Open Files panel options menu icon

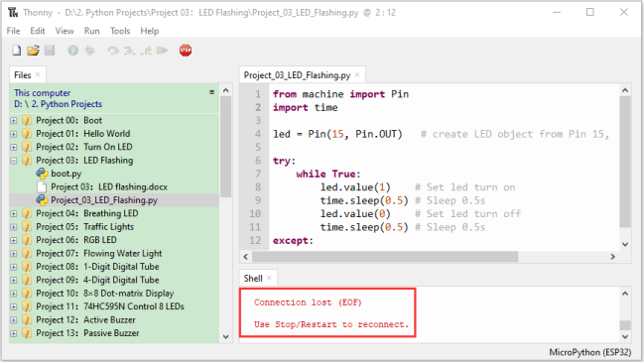pos(212,92)
